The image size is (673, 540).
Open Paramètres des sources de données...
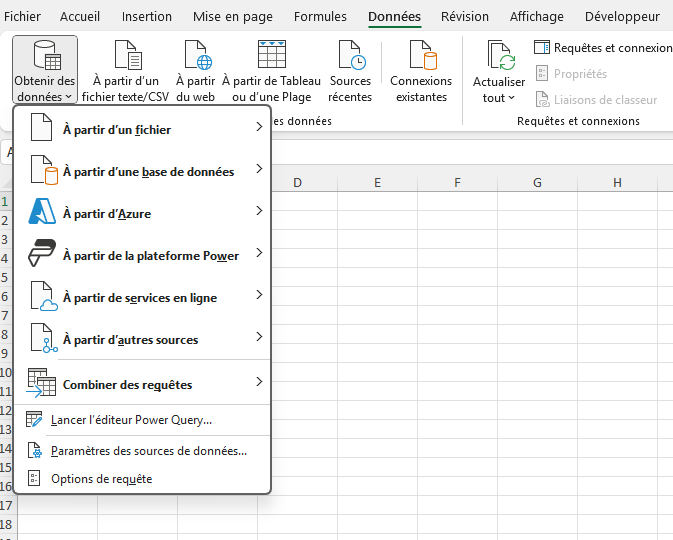coord(142,451)
